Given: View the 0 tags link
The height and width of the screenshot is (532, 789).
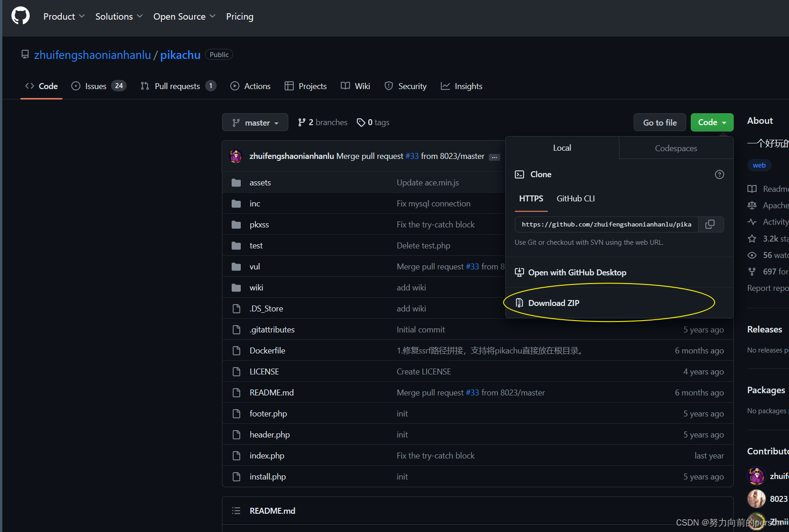Looking at the screenshot, I should pos(373,122).
